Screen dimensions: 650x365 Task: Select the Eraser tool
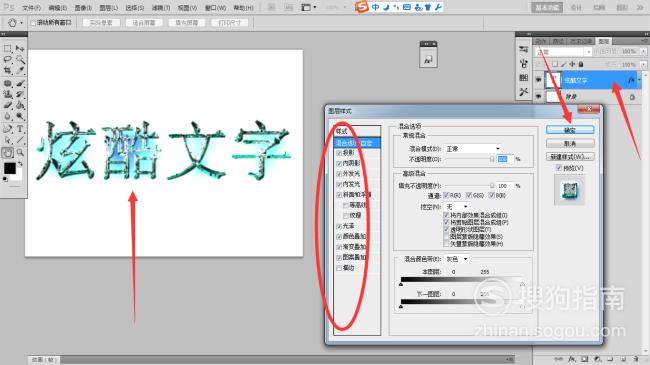tap(7, 105)
